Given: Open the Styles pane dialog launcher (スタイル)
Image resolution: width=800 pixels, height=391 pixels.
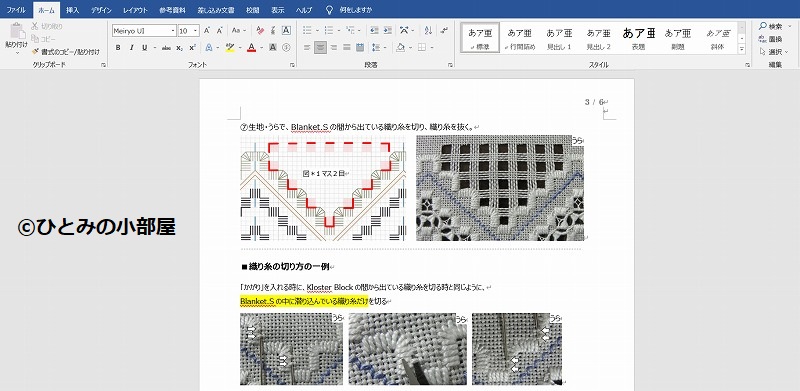Looking at the screenshot, I should coord(747,65).
